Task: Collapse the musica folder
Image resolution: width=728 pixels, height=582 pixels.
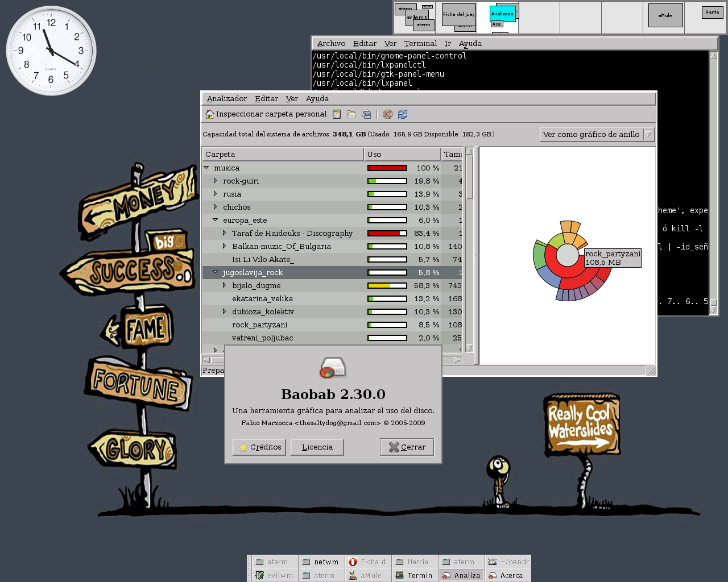Action: click(x=206, y=168)
